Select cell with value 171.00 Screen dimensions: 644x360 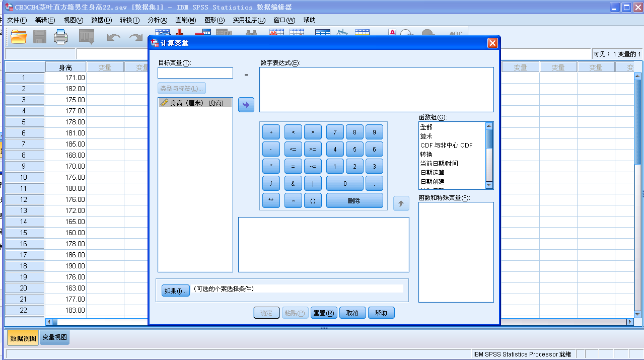pos(65,78)
